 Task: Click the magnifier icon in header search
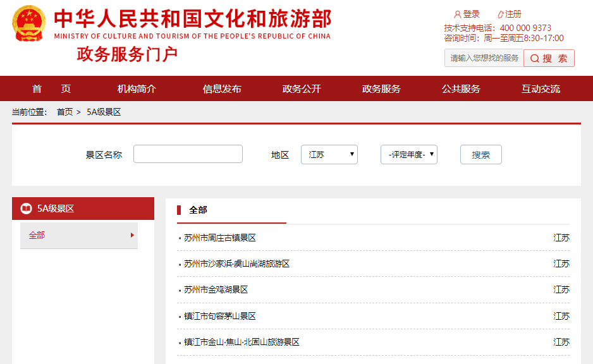pos(534,58)
